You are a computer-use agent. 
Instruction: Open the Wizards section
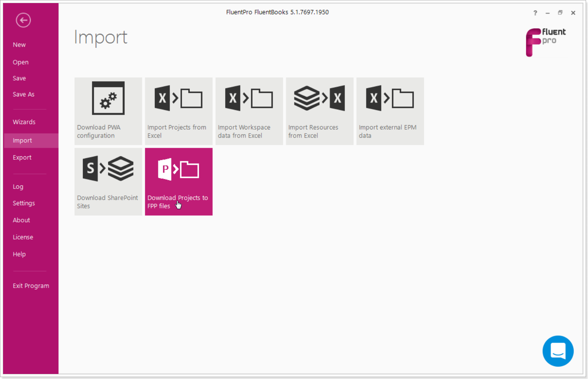(x=24, y=122)
